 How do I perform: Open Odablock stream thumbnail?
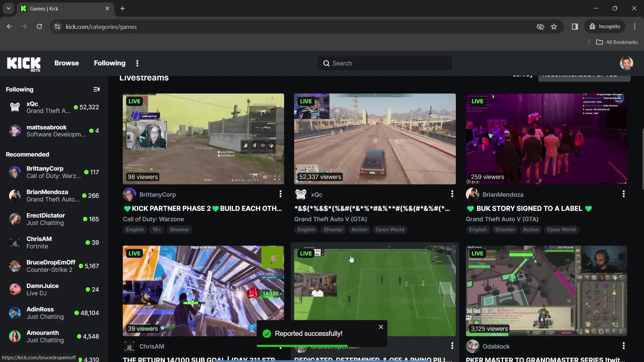tap(546, 291)
